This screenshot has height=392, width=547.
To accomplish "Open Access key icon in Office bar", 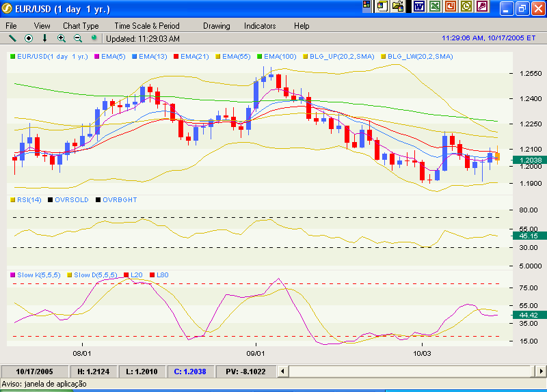I will point(482,6).
